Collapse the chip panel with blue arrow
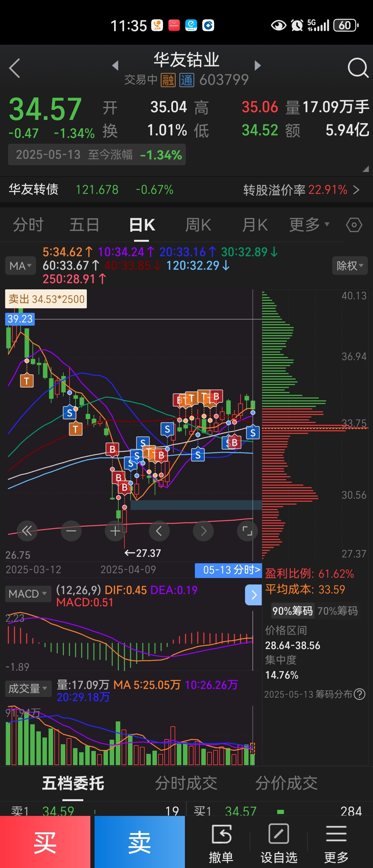Image resolution: width=373 pixels, height=868 pixels. click(253, 595)
